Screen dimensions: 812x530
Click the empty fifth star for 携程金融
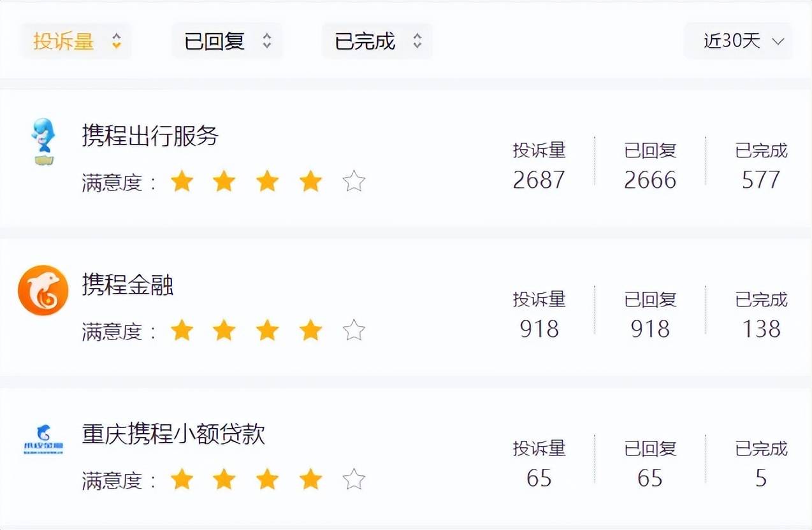pyautogui.click(x=354, y=331)
